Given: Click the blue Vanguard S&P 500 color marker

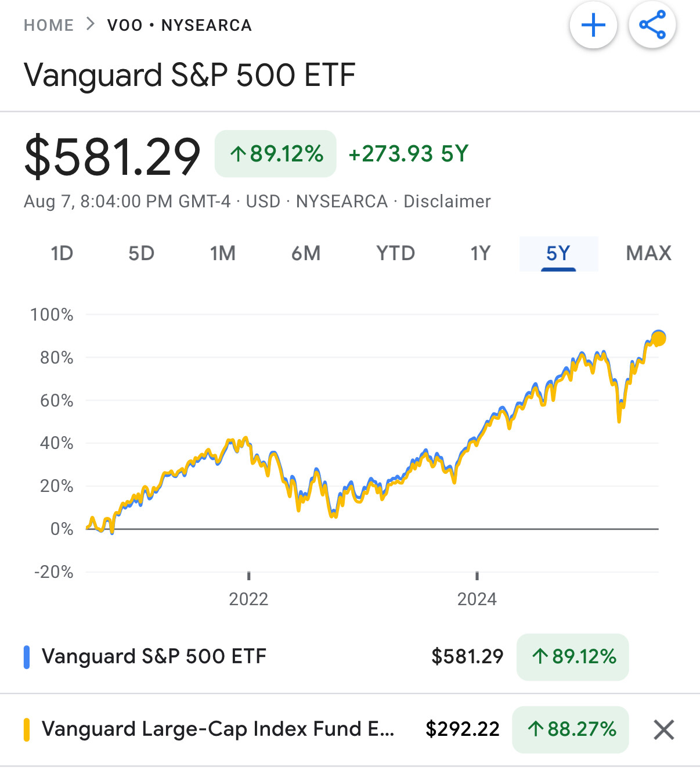Looking at the screenshot, I should coord(27,657).
